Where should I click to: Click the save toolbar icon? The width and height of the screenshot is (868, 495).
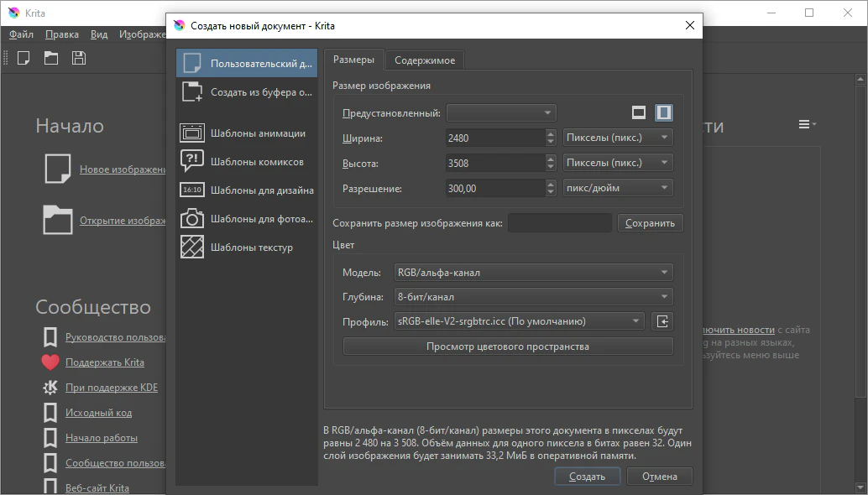coord(78,58)
